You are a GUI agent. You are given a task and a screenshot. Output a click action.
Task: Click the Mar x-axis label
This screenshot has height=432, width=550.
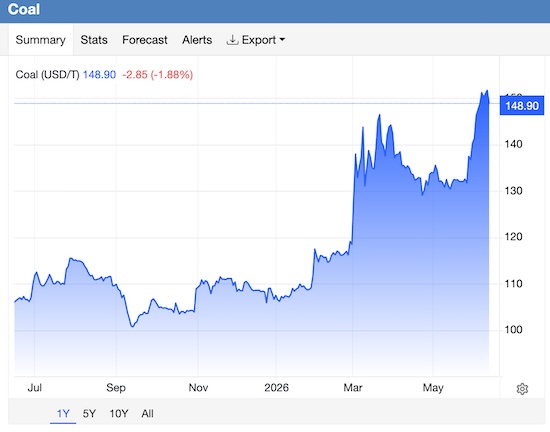[353, 387]
